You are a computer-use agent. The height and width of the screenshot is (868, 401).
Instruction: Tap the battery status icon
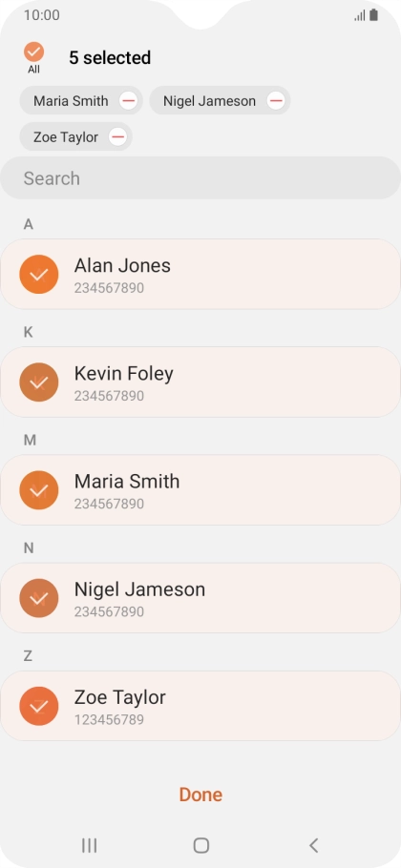374,15
